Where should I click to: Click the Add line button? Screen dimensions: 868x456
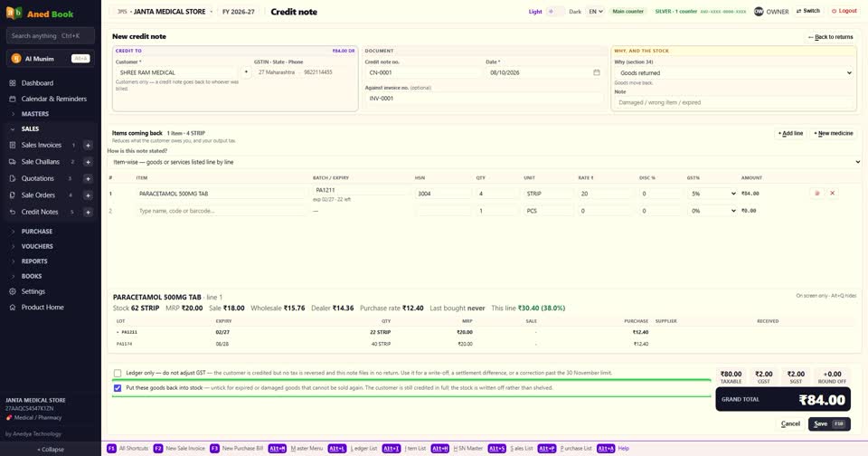click(790, 134)
